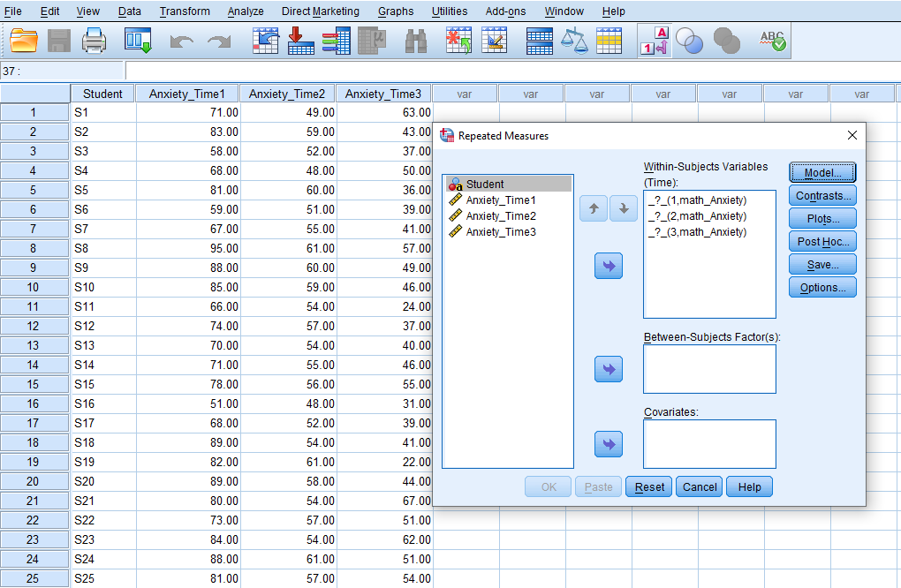Click the Split file icon
Screen dimensions: 901x588
[540, 41]
